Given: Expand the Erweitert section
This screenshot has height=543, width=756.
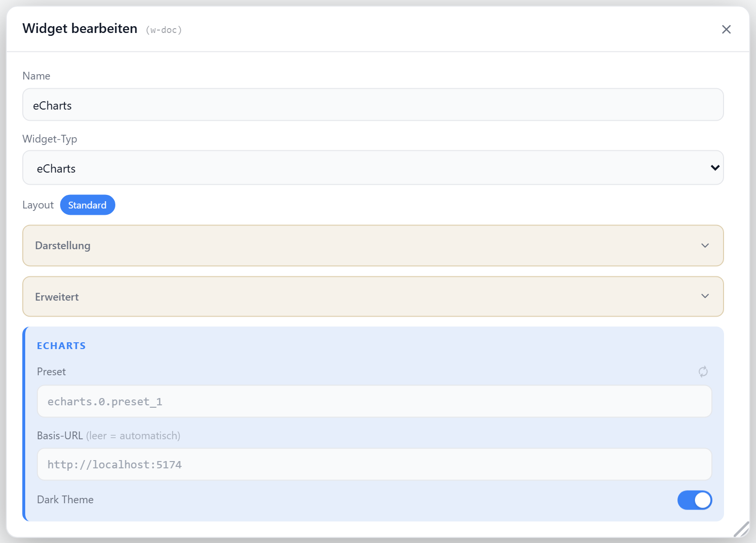Looking at the screenshot, I should (373, 297).
